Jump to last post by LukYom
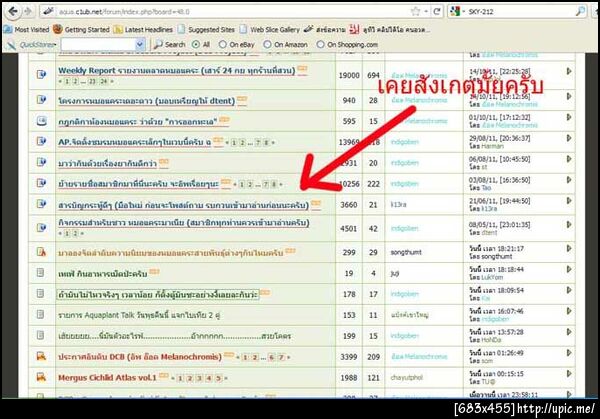Viewport: 600px width, 419px height. point(569,269)
